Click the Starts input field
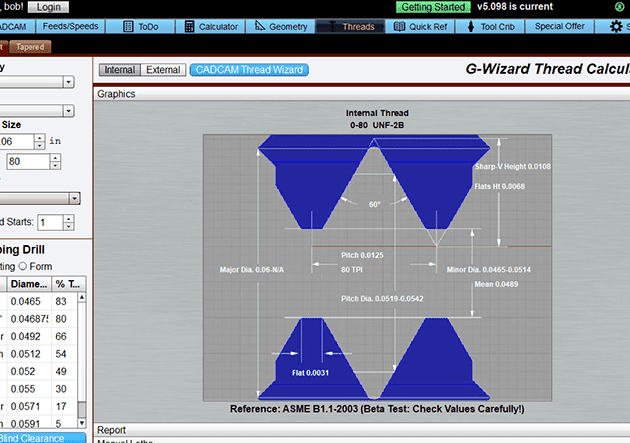Screen dimensions: 630x443 pyautogui.click(x=50, y=223)
